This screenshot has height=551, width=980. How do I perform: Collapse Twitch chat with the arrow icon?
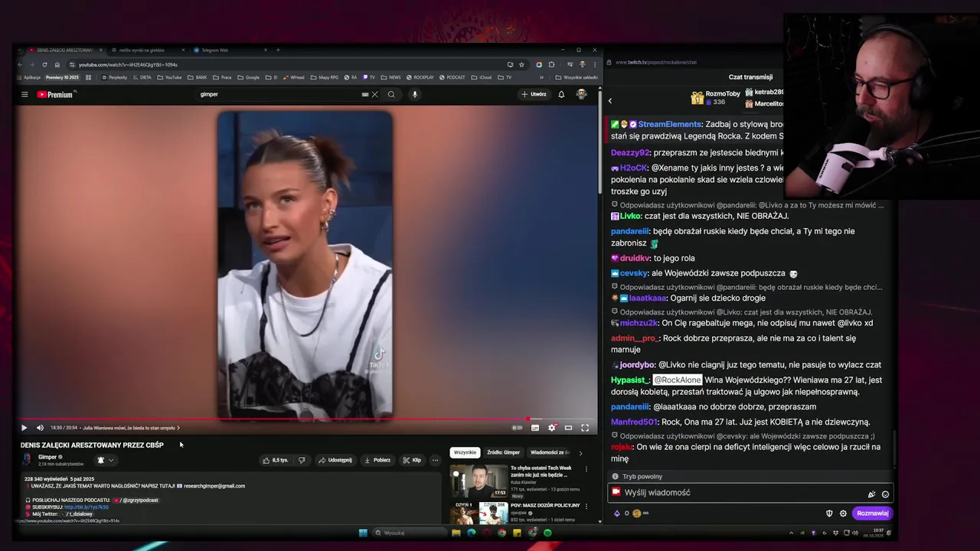point(610,101)
